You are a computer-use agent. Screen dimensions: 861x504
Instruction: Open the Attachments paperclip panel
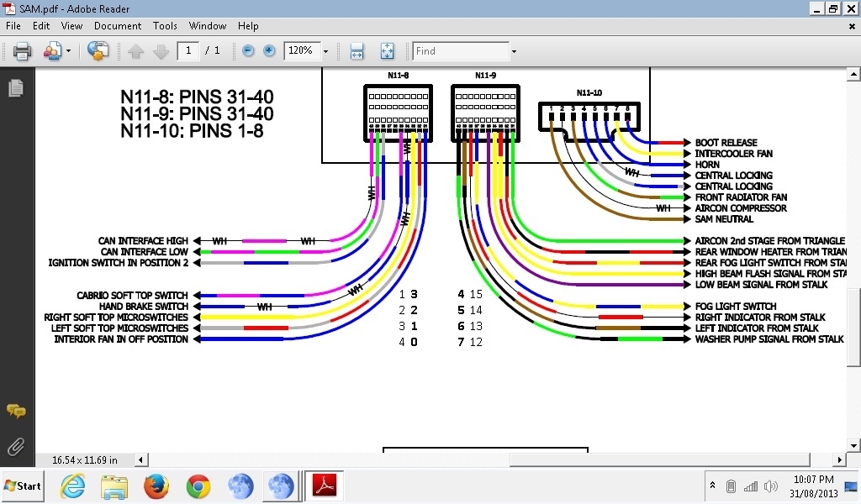tap(15, 446)
